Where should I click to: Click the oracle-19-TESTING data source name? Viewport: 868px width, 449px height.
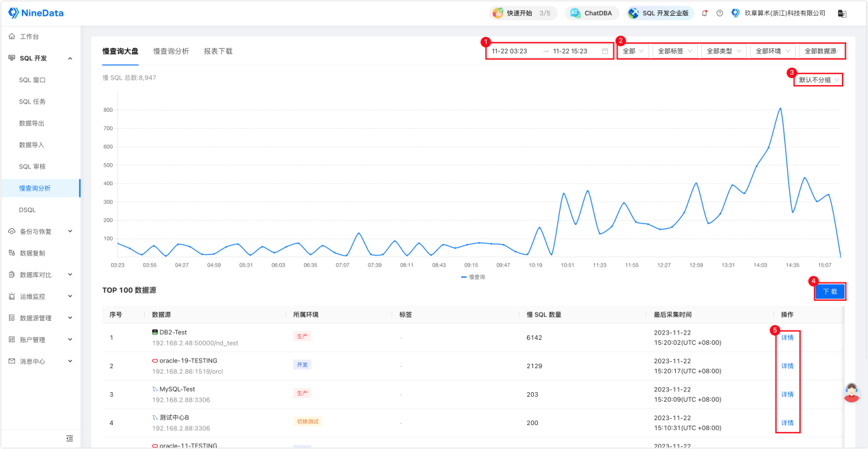[x=188, y=361]
